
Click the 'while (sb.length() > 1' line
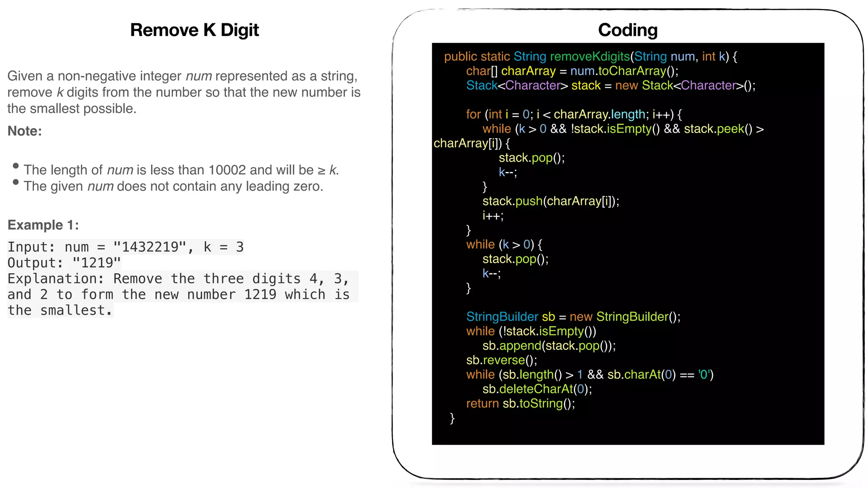(x=590, y=374)
